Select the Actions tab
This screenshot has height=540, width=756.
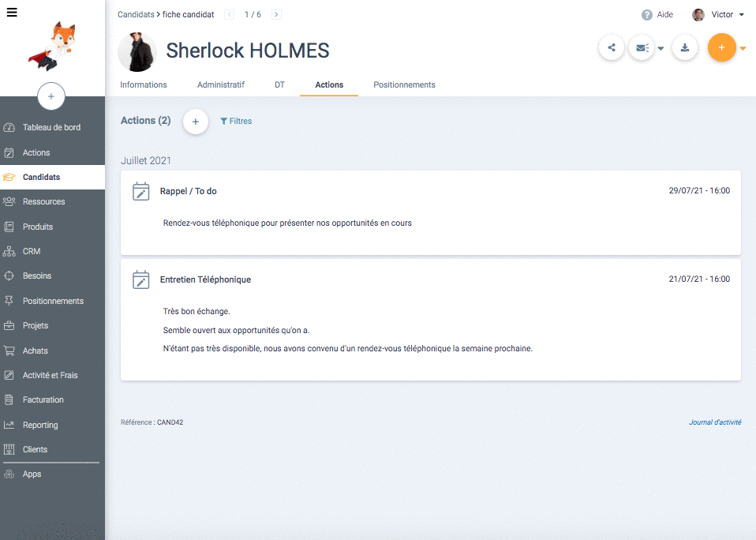329,84
